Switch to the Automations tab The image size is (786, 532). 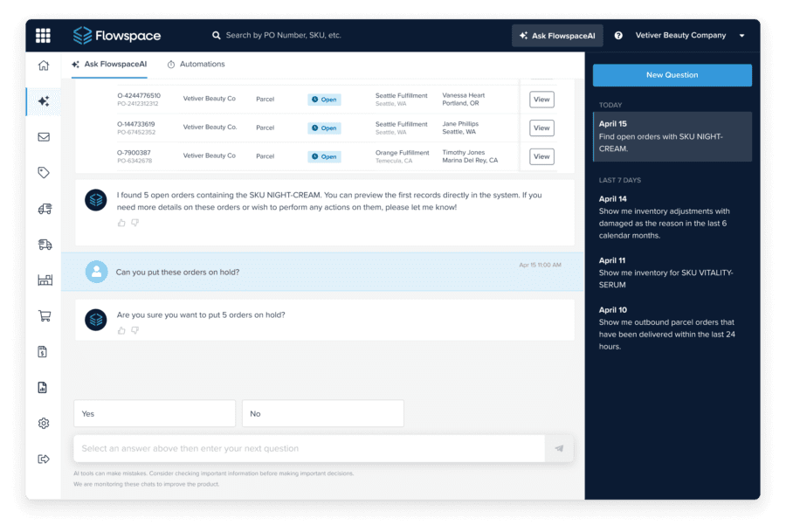[199, 64]
